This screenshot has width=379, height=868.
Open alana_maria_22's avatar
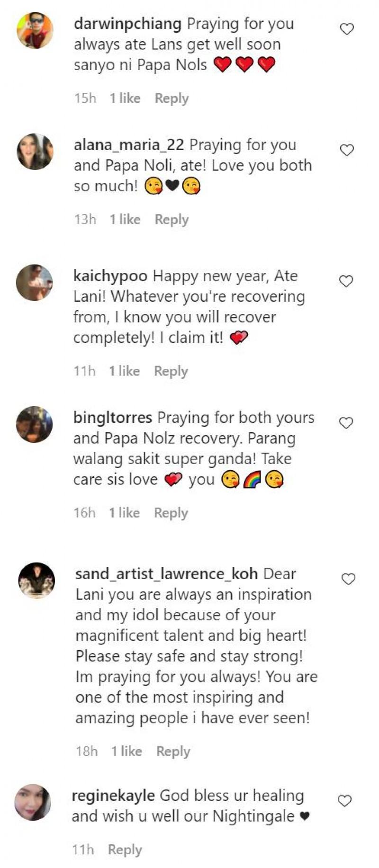click(35, 152)
